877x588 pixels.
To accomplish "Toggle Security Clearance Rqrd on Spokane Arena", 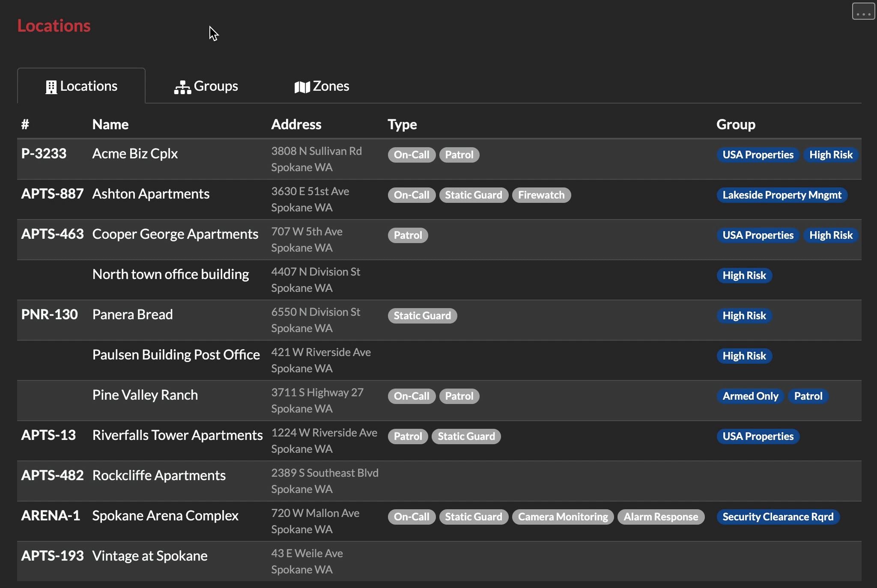I will pos(778,517).
